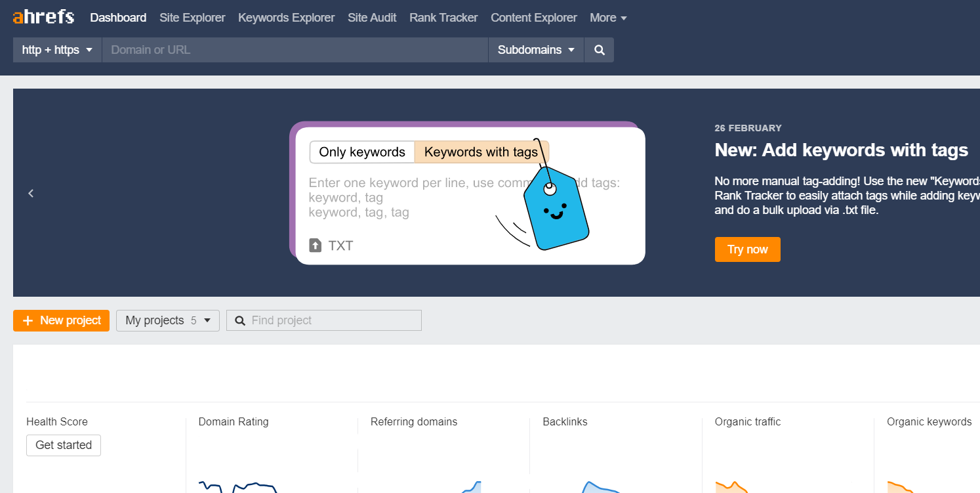This screenshot has width=980, height=493.
Task: Click New: Add keywords with tags headline
Action: [x=842, y=150]
